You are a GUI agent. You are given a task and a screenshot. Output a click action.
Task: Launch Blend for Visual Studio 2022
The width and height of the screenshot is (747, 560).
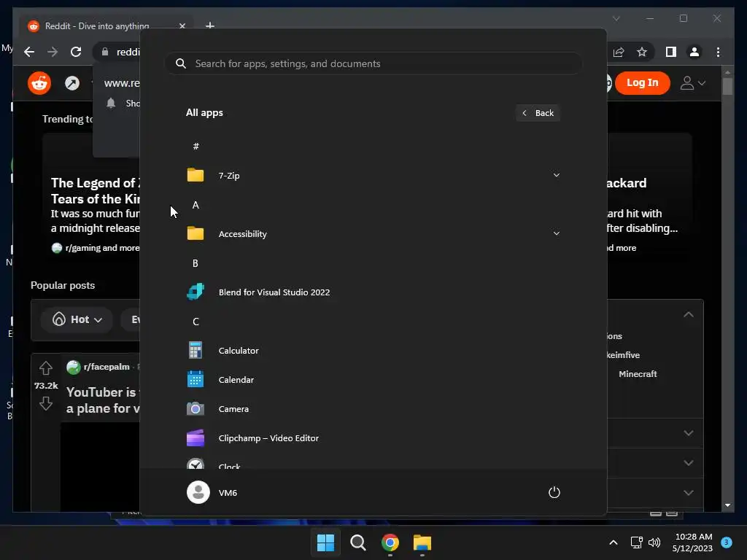point(373,292)
